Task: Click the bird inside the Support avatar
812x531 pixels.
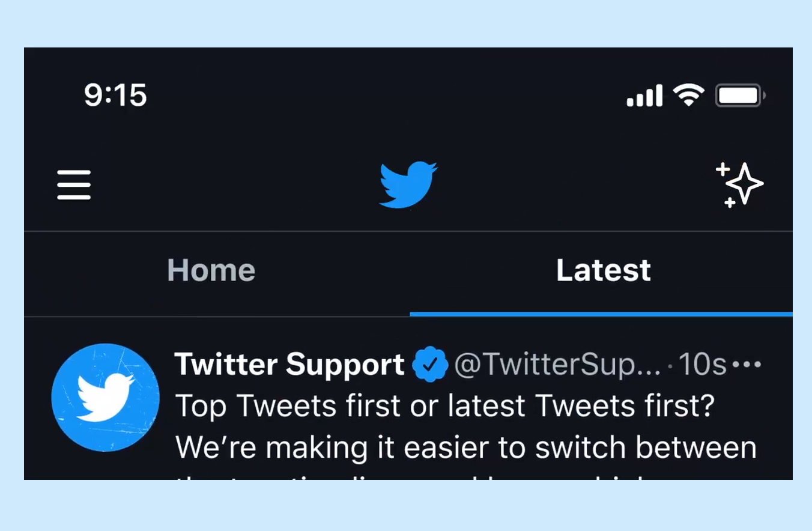Action: tap(105, 396)
